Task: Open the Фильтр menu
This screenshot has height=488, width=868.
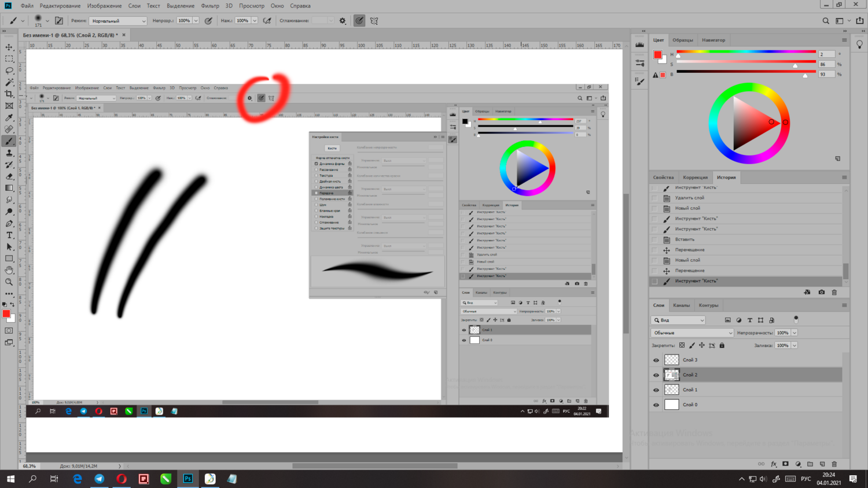Action: coord(210,6)
